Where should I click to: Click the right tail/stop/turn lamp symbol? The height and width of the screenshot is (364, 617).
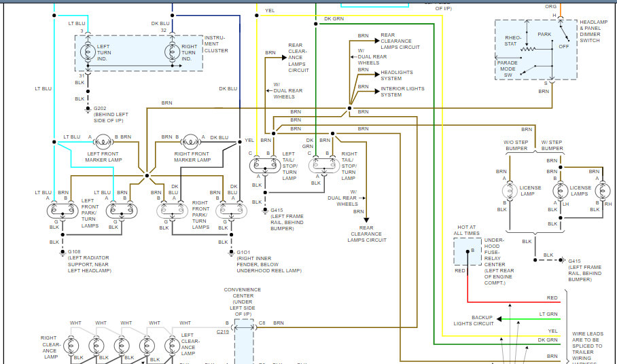coord(322,164)
